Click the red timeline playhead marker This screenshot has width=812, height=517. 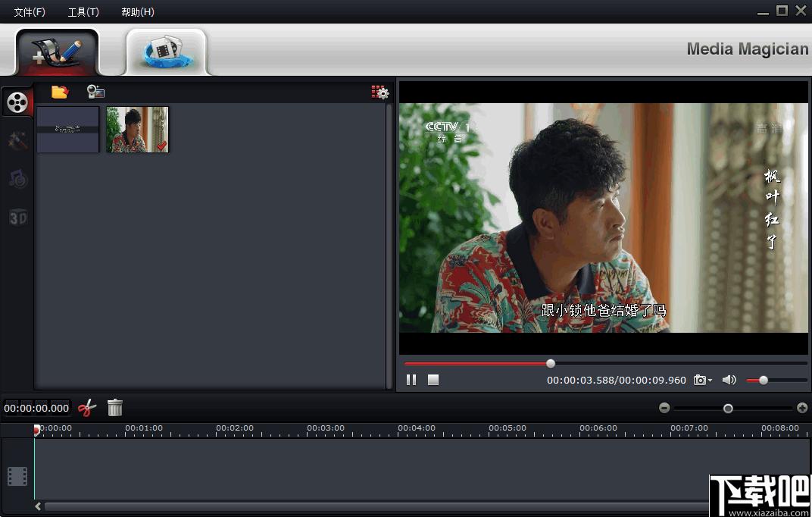(x=37, y=430)
